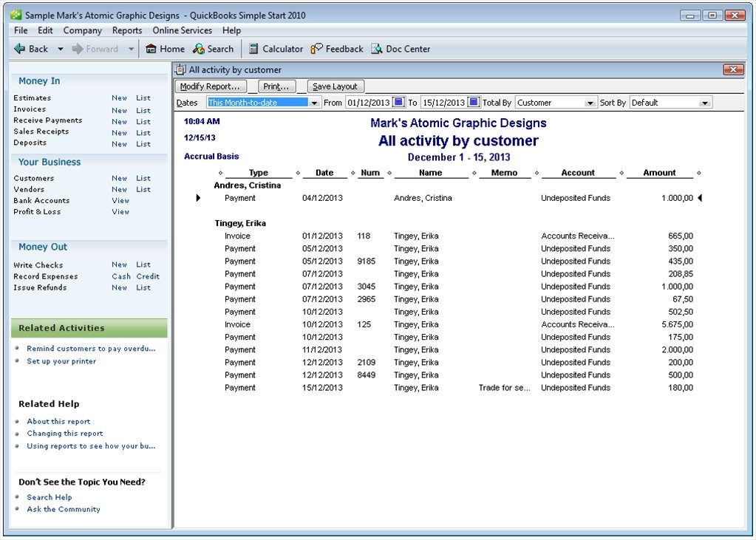
Task: Click the column resize diamond after Date header
Action: tap(353, 173)
